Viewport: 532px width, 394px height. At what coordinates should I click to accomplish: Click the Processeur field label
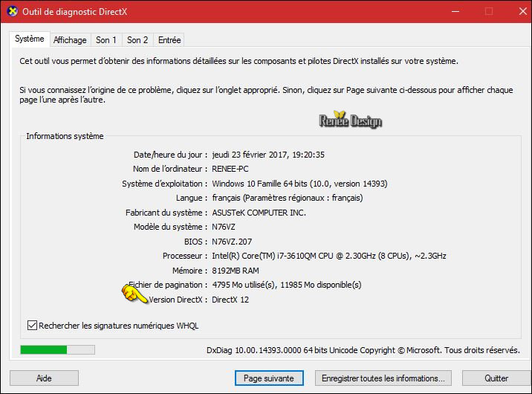coord(185,256)
